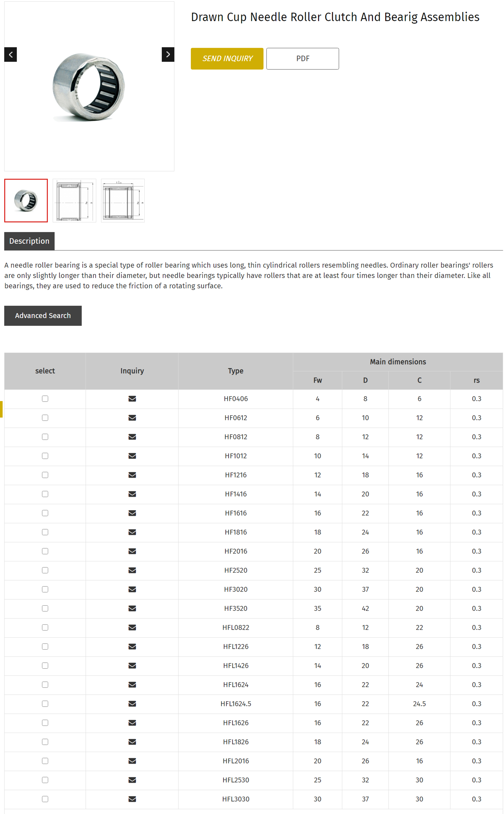This screenshot has width=504, height=814.
Task: Click the SEND INQUIRY button
Action: [x=227, y=59]
